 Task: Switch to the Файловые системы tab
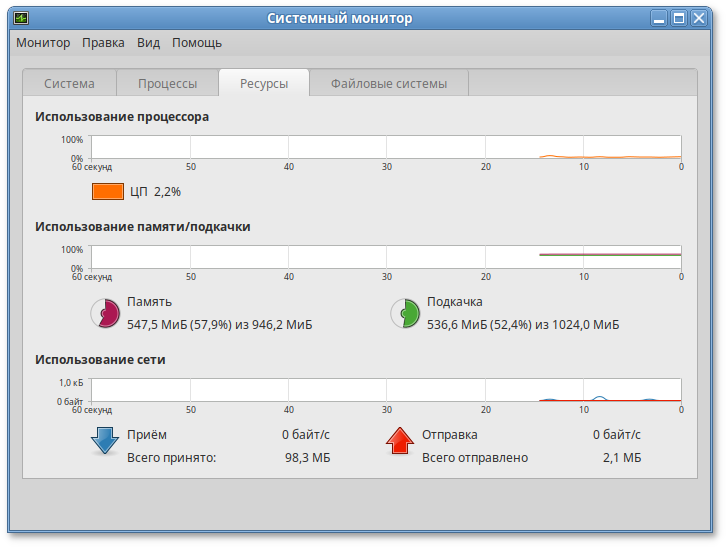click(x=388, y=84)
